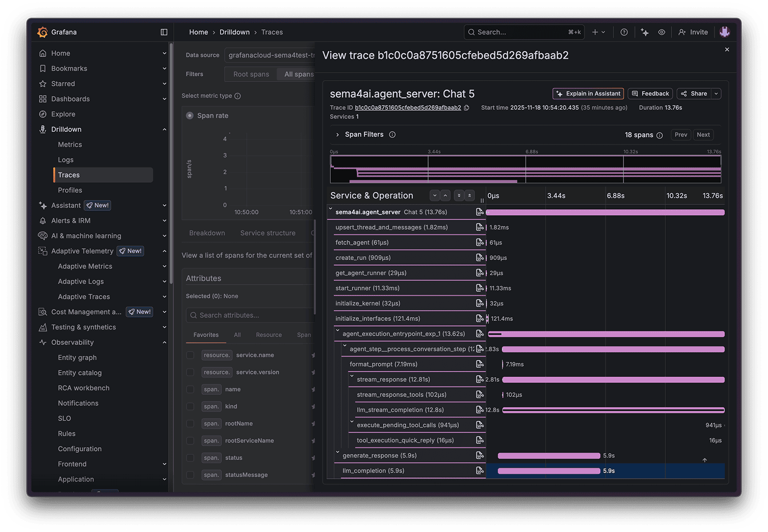Image resolution: width=768 pixels, height=532 pixels.
Task: Click the Explain in Assistant button
Action: coord(588,94)
